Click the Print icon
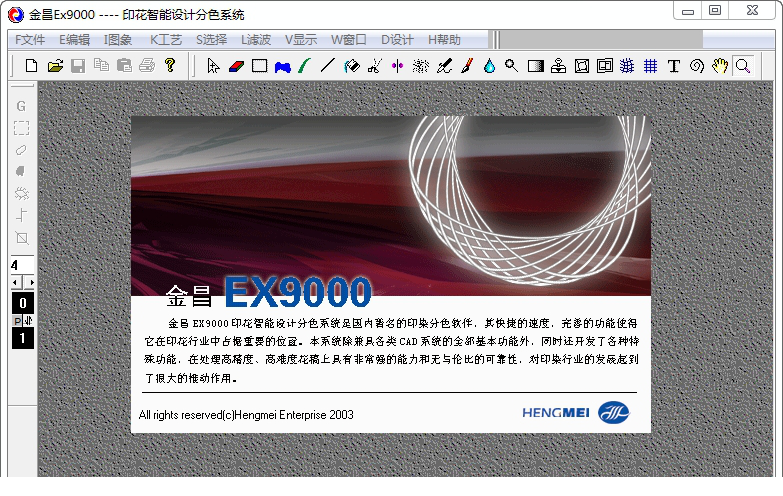This screenshot has width=783, height=496. [147, 65]
